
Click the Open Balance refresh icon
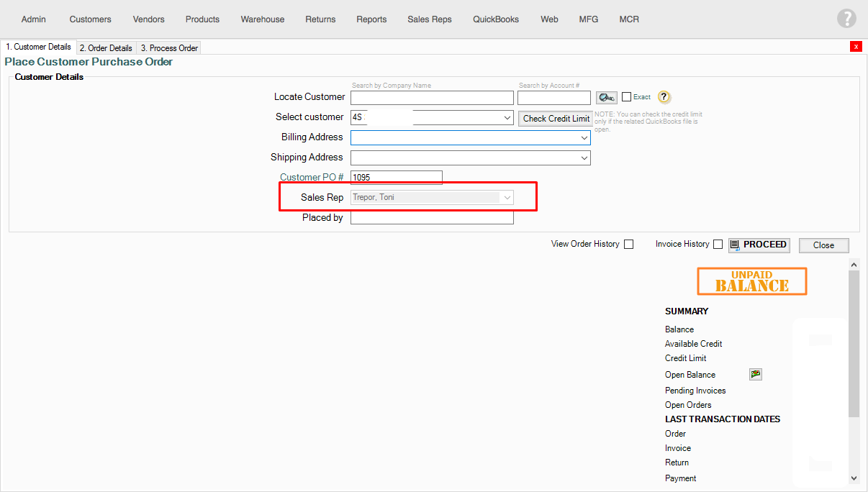(755, 374)
